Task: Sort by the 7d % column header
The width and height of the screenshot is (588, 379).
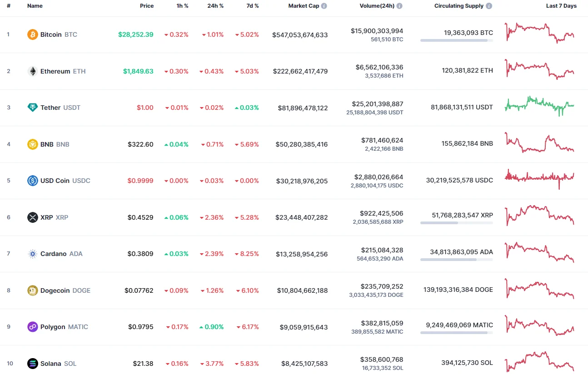Action: click(253, 6)
